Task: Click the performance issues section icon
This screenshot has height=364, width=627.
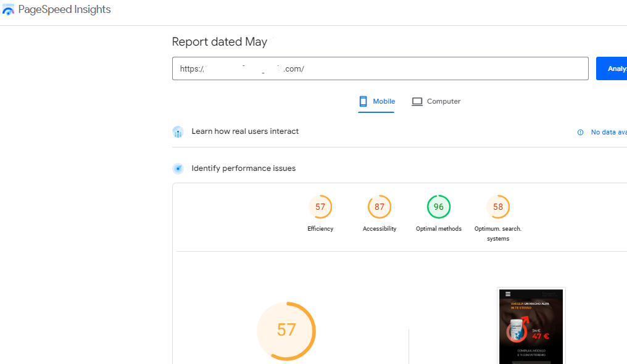Action: click(x=178, y=168)
